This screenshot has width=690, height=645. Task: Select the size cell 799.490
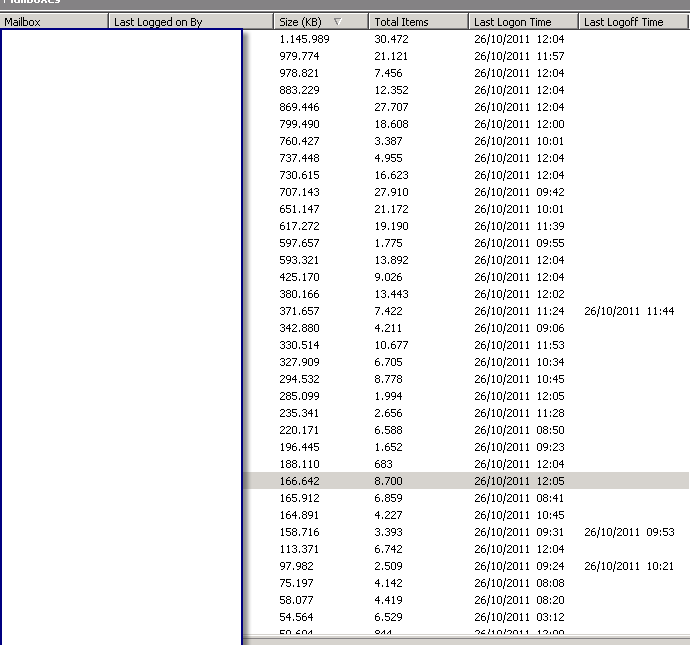pyautogui.click(x=299, y=124)
